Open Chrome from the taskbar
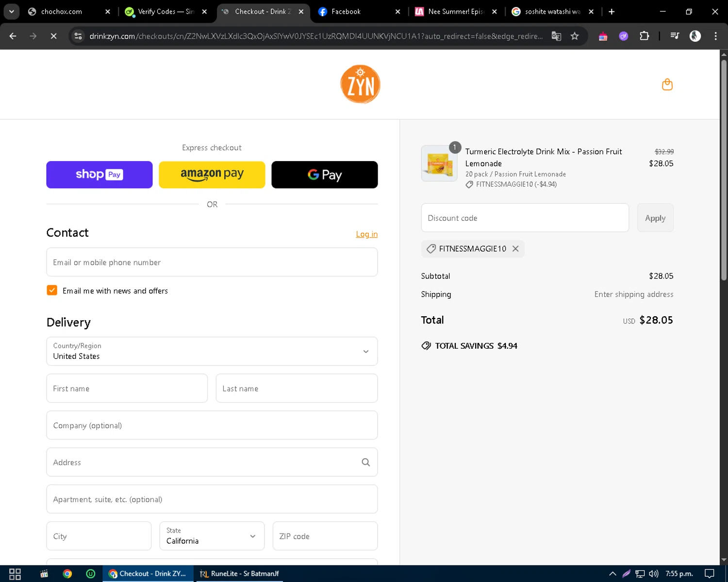Image resolution: width=728 pixels, height=582 pixels. coord(67,574)
